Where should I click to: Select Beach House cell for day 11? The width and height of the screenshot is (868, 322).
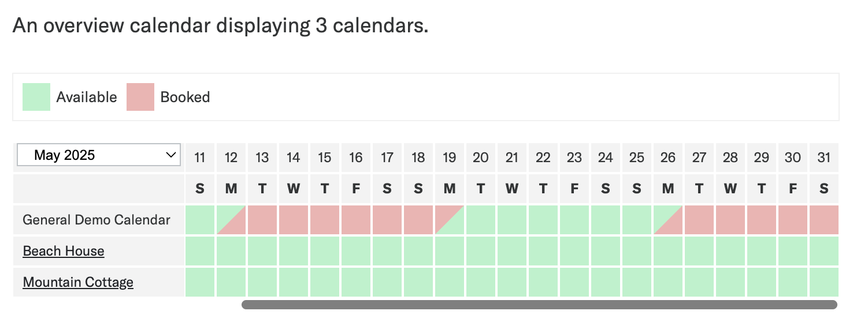pos(200,251)
